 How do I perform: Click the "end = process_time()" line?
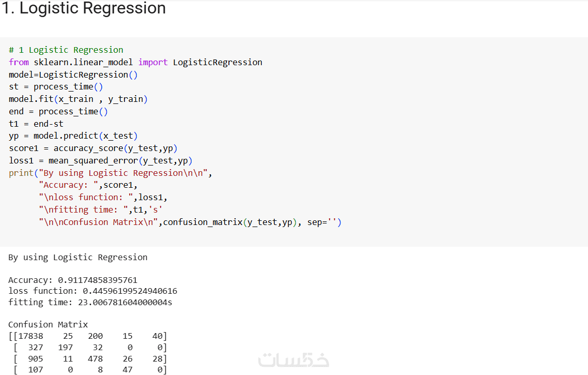pyautogui.click(x=58, y=112)
